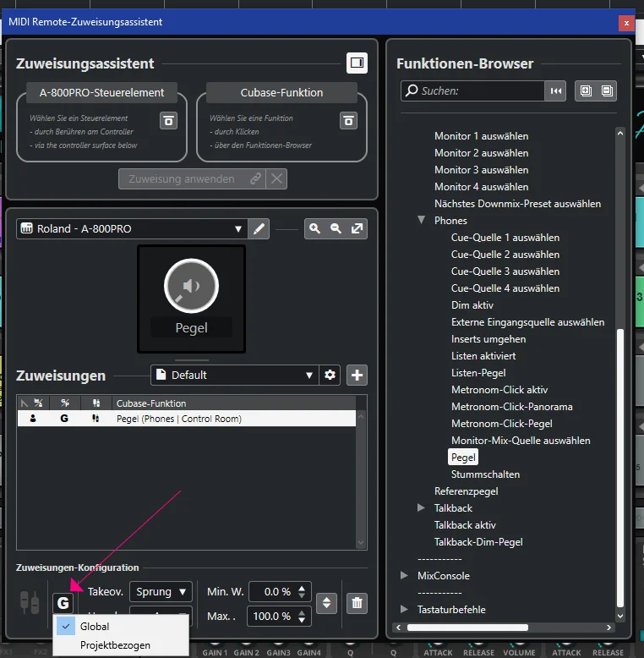The height and width of the screenshot is (658, 644).
Task: Expand the MixConsole tree node
Action: click(404, 575)
